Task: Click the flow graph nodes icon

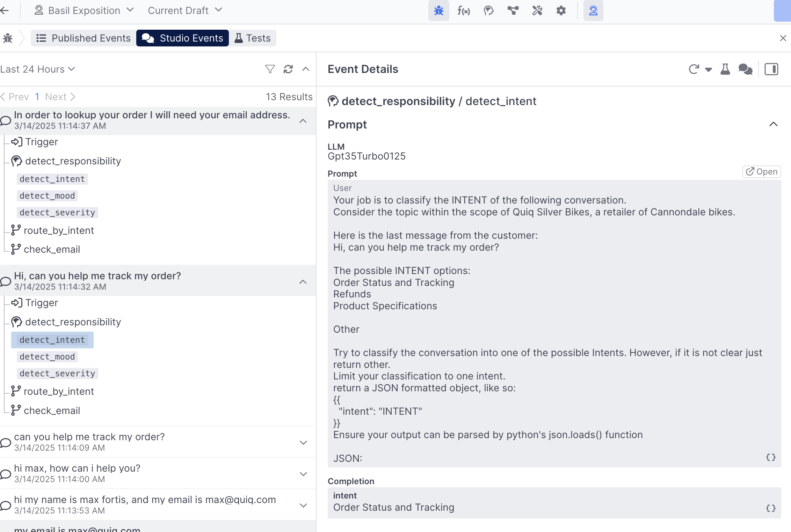Action: 513,11
